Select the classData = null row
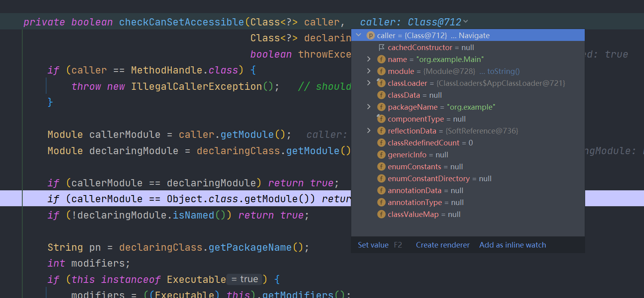This screenshot has height=298, width=644. pos(468,95)
